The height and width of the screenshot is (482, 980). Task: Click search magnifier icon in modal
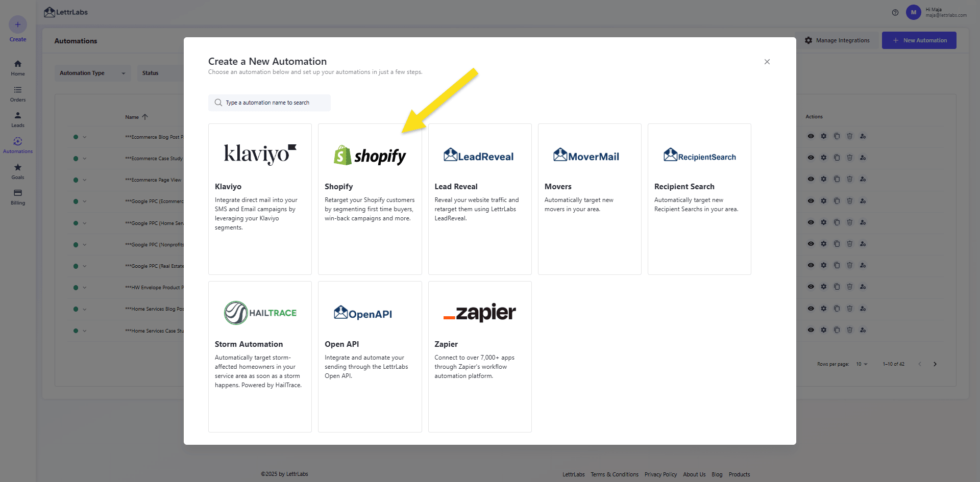218,103
